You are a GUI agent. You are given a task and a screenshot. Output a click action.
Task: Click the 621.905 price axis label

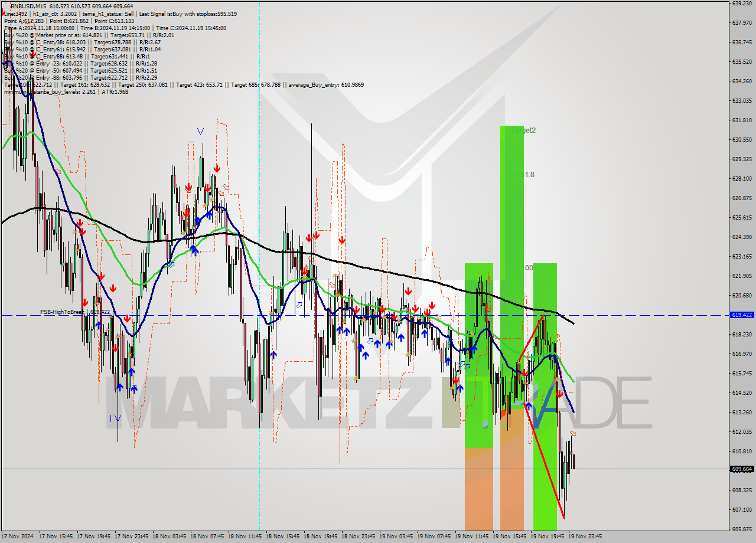pos(742,276)
